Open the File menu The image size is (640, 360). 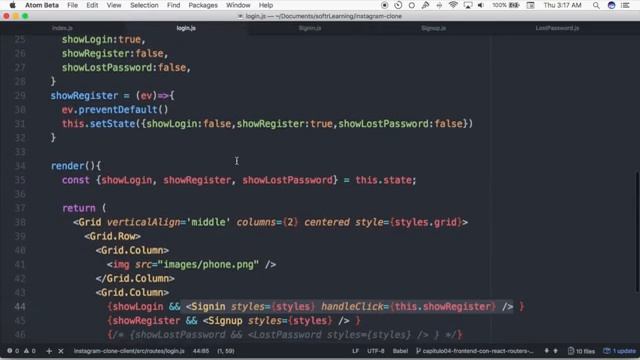tap(72, 5)
